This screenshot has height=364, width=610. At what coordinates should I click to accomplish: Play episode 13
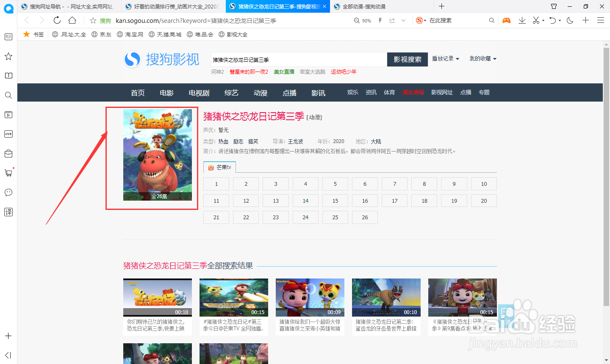[x=276, y=201]
